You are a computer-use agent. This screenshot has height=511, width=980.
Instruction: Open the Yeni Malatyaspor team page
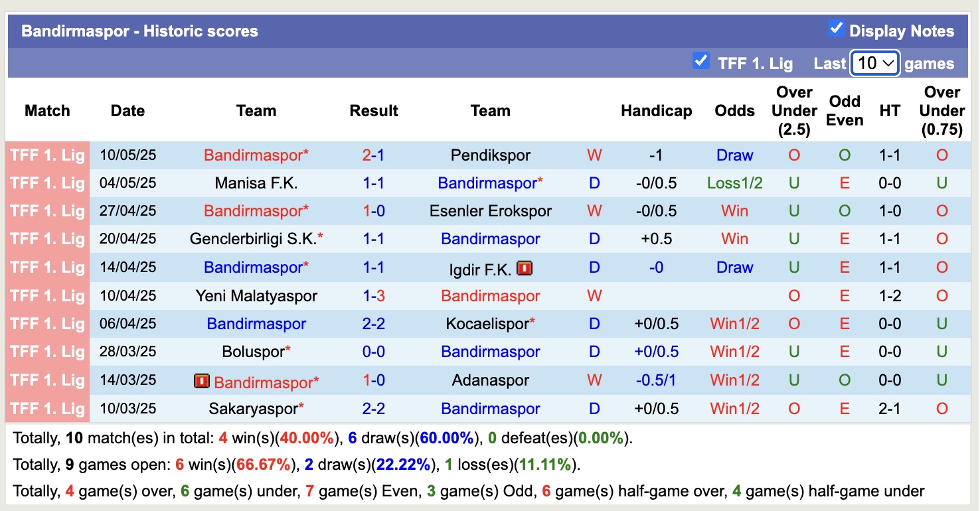256,296
